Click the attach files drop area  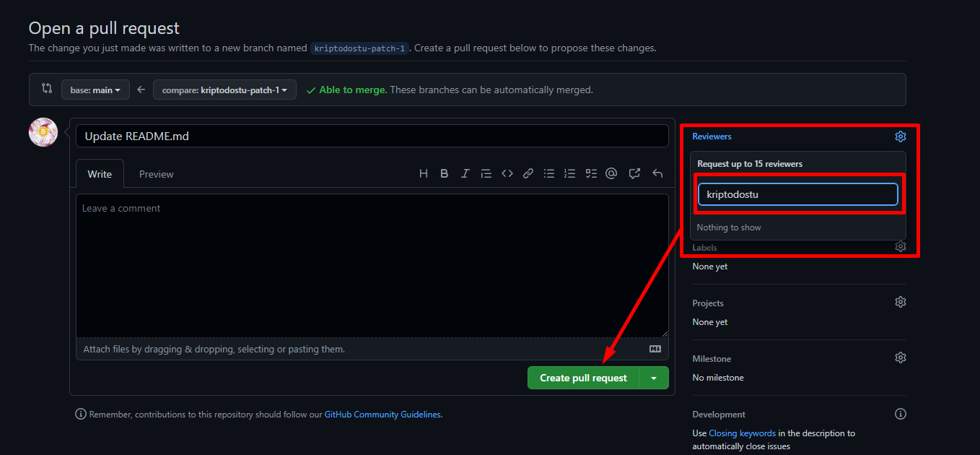pyautogui.click(x=372, y=349)
